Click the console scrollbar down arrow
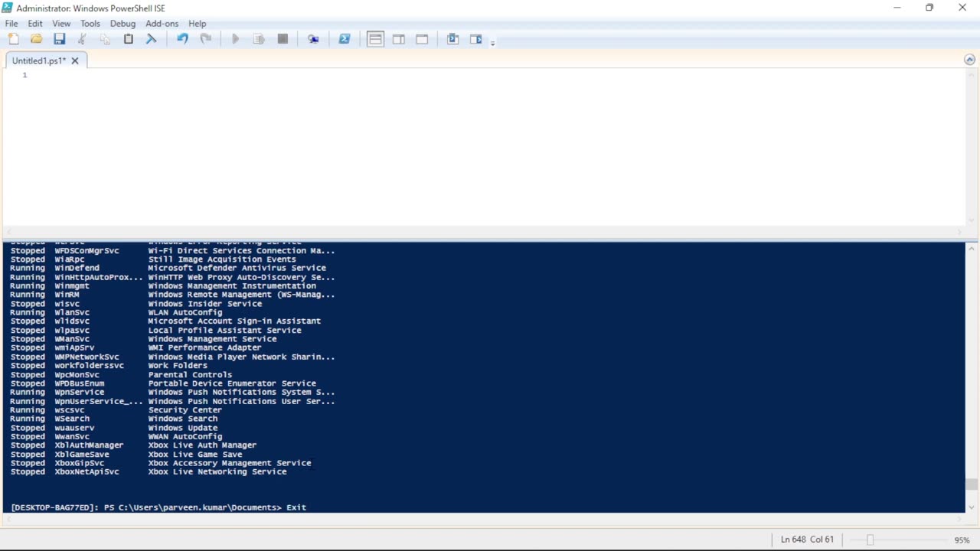This screenshot has width=980, height=551. [x=971, y=507]
